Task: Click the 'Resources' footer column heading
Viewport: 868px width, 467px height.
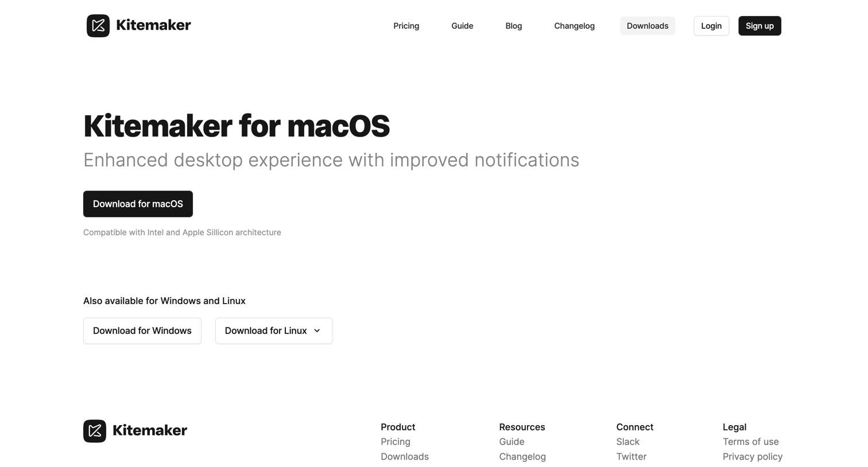Action: (522, 427)
